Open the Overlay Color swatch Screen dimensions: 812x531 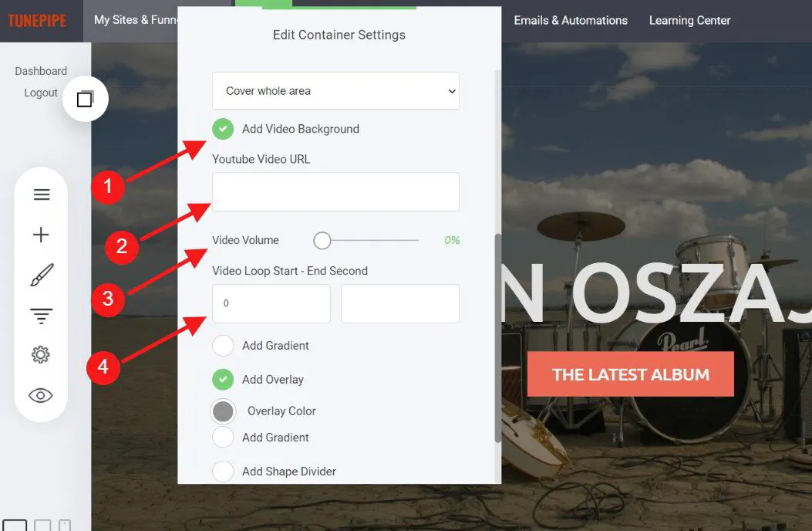click(x=223, y=411)
